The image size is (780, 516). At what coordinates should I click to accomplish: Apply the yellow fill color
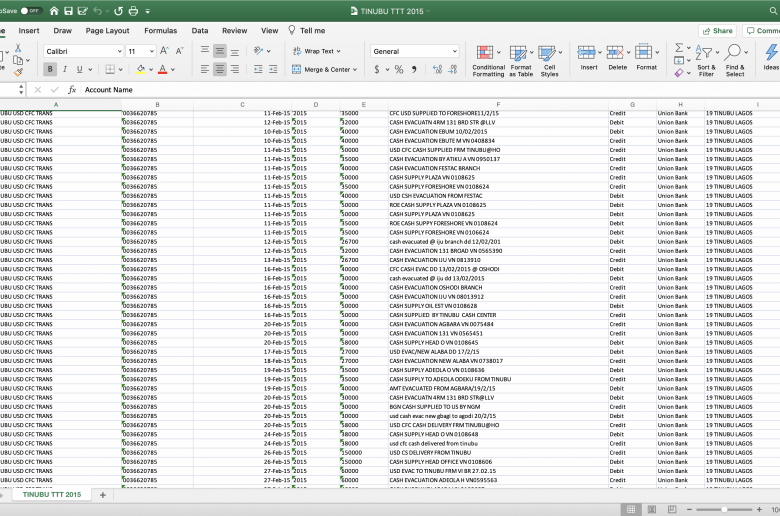pyautogui.click(x=141, y=69)
